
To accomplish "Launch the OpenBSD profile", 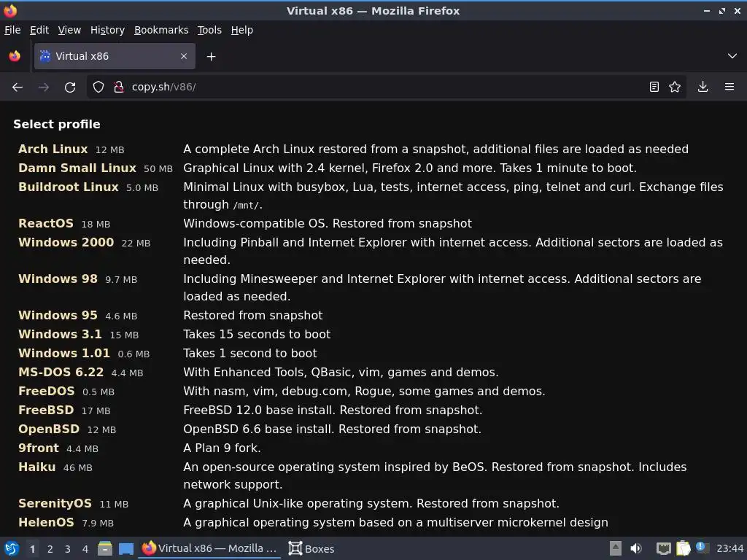I will pyautogui.click(x=49, y=429).
